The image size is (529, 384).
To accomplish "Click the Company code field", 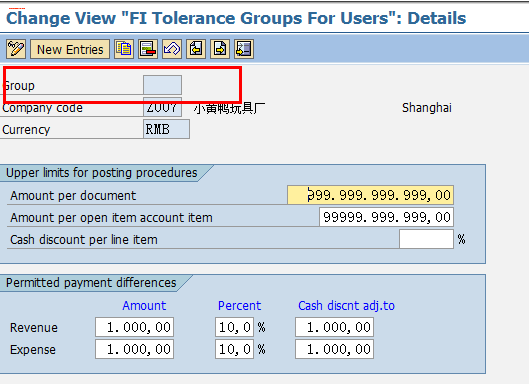I will click(x=162, y=107).
